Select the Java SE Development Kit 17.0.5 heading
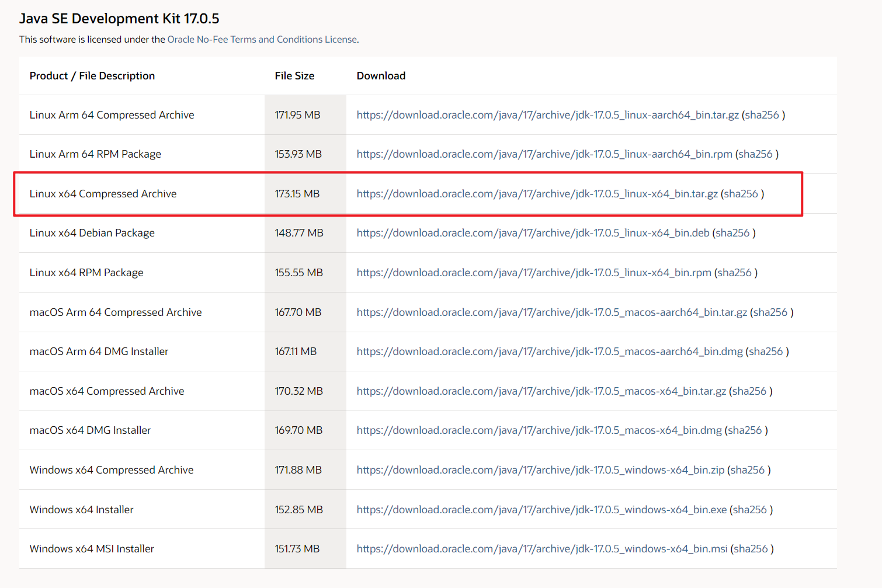This screenshot has width=882, height=588. tap(119, 19)
